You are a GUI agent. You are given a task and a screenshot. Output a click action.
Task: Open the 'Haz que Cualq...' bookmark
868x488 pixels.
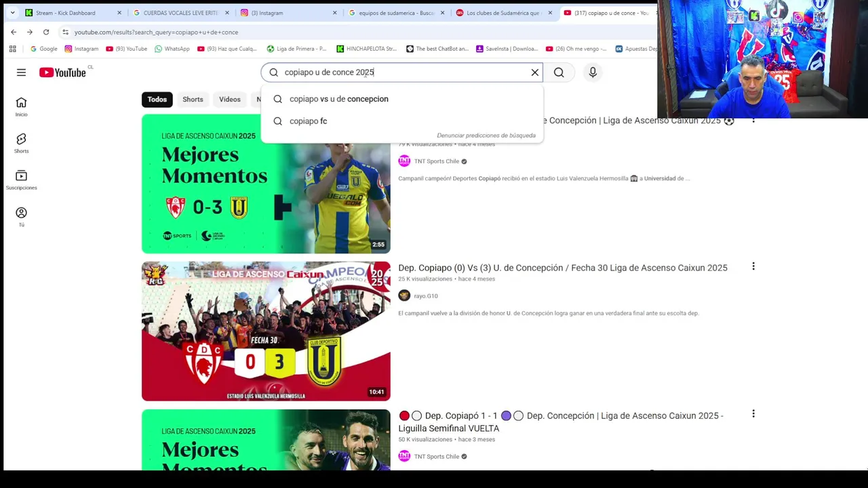[x=227, y=49]
